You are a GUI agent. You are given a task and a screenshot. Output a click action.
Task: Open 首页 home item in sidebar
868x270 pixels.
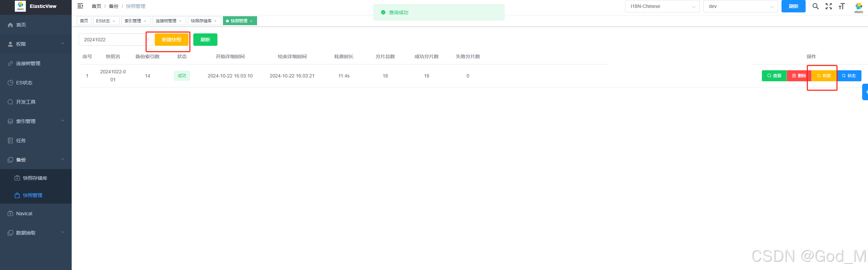pyautogui.click(x=36, y=25)
